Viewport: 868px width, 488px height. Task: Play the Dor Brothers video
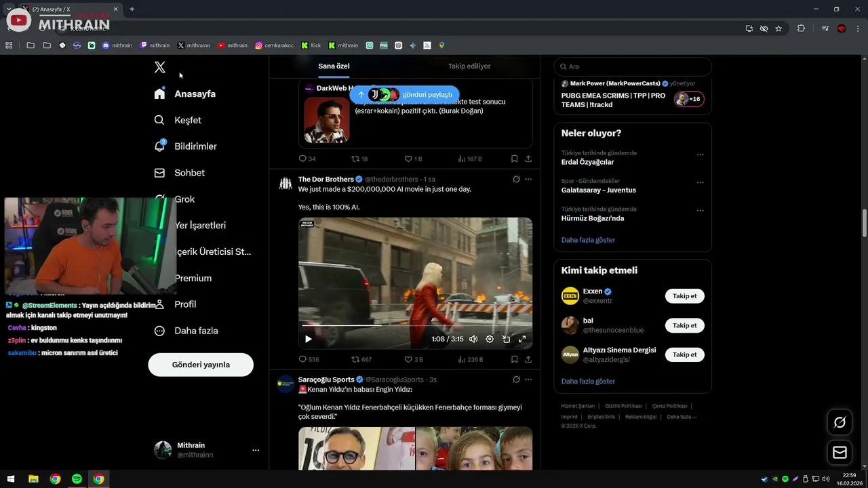click(308, 339)
